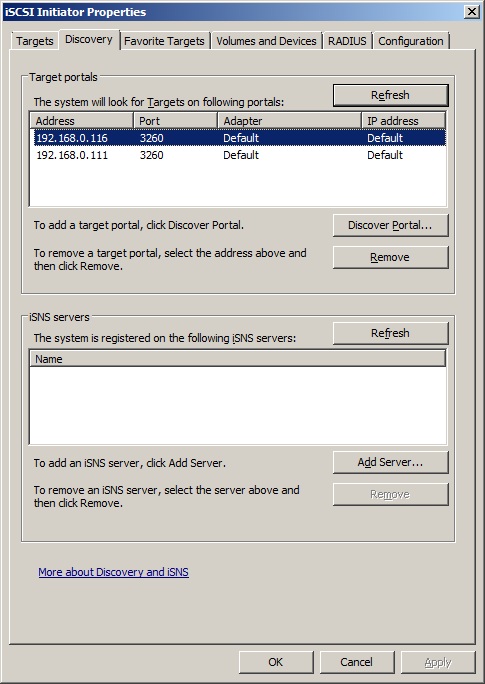This screenshot has height=684, width=485.
Task: Click the IP address column header
Action: point(403,121)
